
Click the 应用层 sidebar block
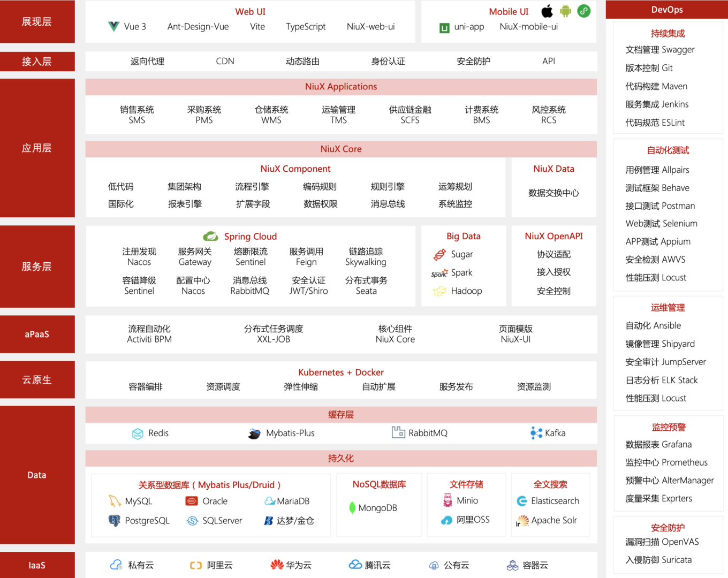37,148
